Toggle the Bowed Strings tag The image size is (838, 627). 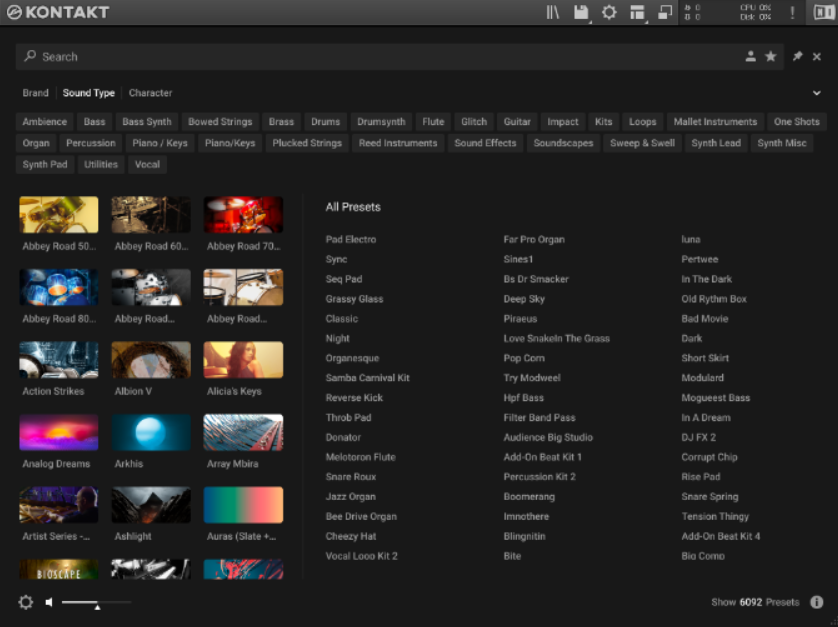[220, 122]
